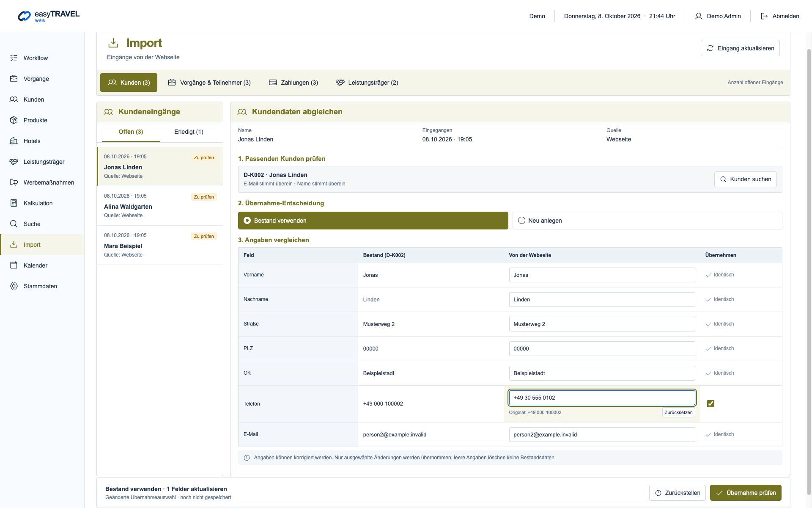Uncheck the Telefon Übernehmen checkbox
This screenshot has height=508, width=812.
pos(710,404)
